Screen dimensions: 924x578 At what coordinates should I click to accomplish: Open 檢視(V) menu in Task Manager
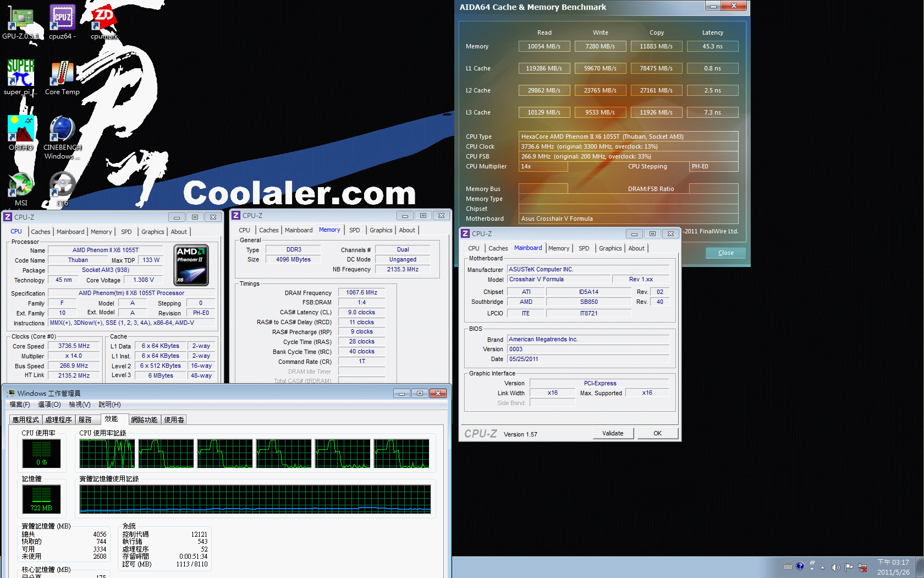pos(80,405)
